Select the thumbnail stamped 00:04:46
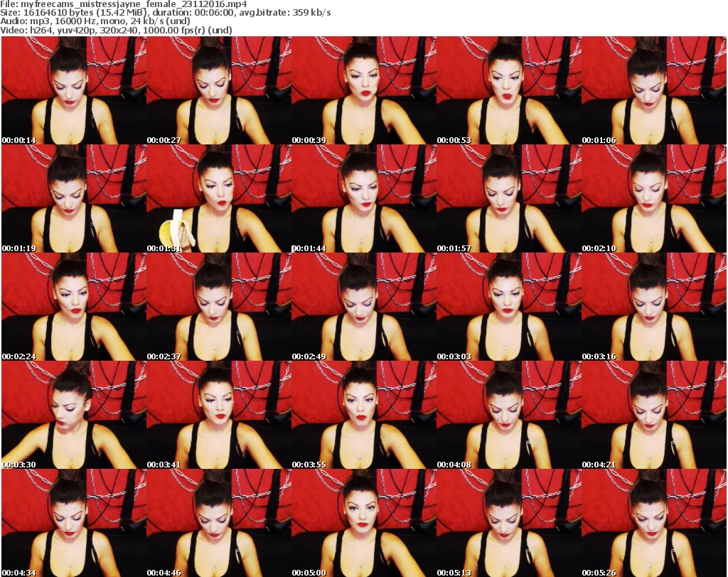728x577 pixels. tap(219, 523)
